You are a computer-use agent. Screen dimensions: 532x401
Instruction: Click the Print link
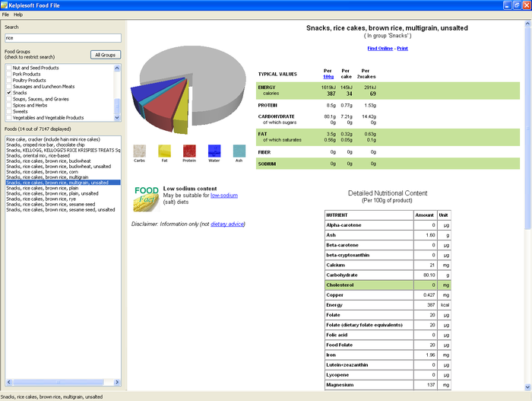coord(402,48)
